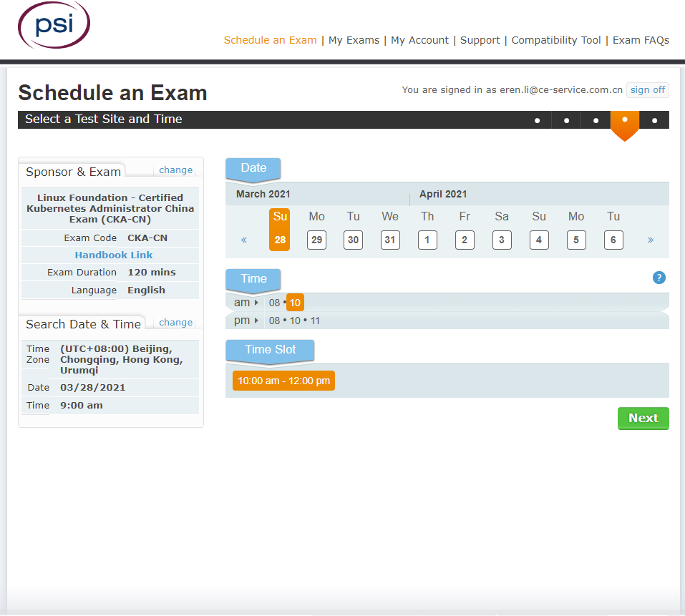Click the highlighted fourth progress step

(x=625, y=124)
